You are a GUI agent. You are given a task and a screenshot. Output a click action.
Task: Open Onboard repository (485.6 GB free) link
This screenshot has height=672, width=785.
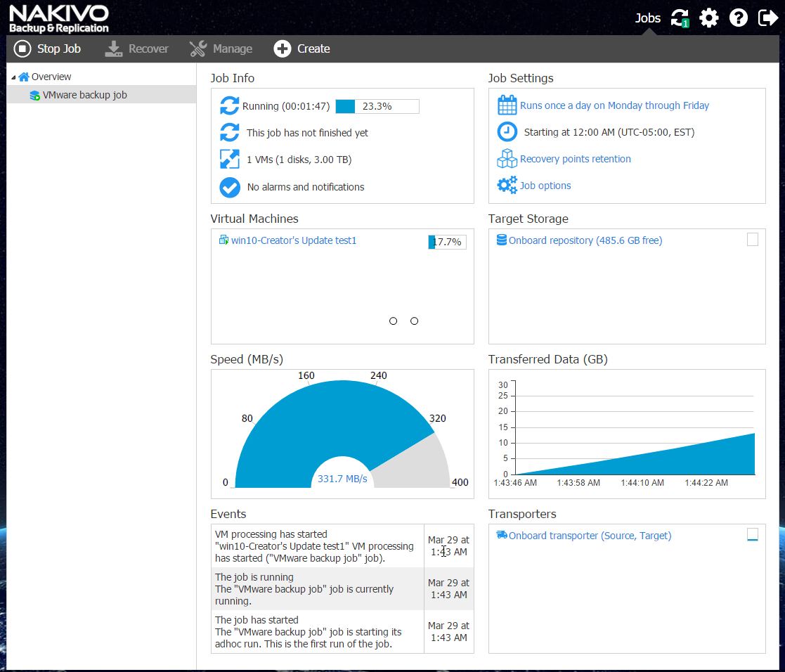click(585, 240)
